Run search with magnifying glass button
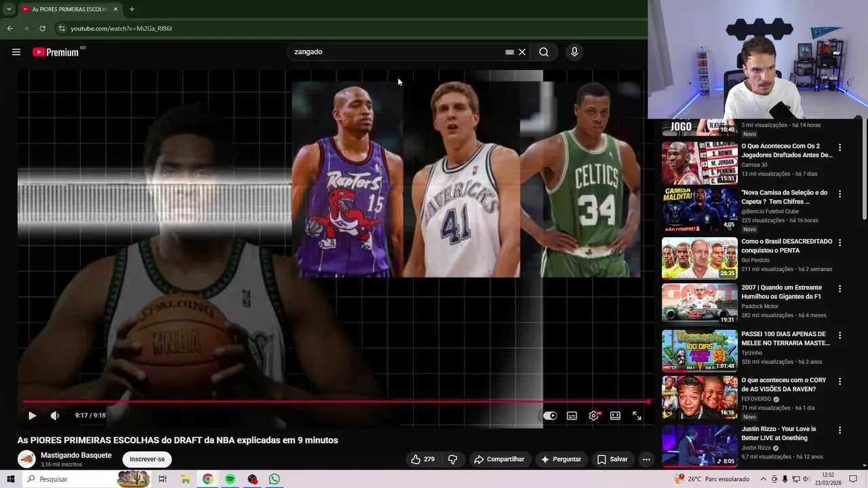The height and width of the screenshot is (488, 868). pos(544,52)
